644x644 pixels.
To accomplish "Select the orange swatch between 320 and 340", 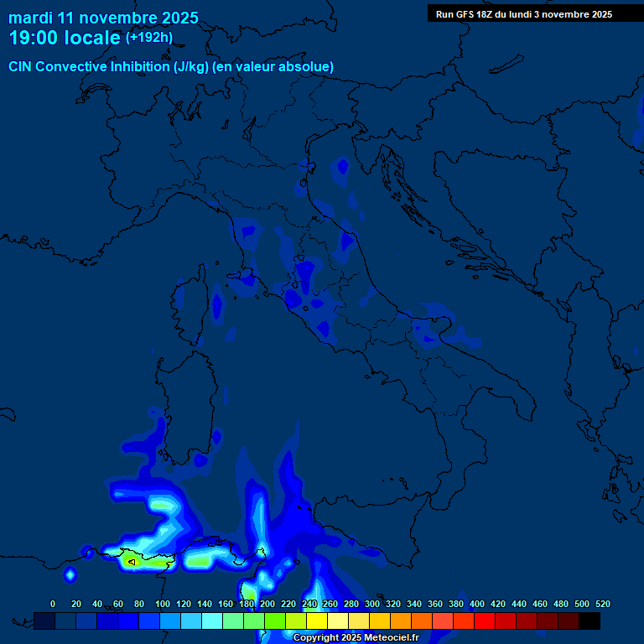I will coord(401,621).
